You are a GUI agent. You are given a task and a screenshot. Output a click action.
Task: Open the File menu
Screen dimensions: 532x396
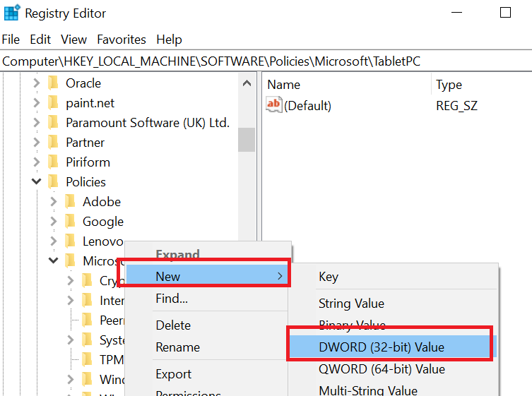[x=11, y=40]
